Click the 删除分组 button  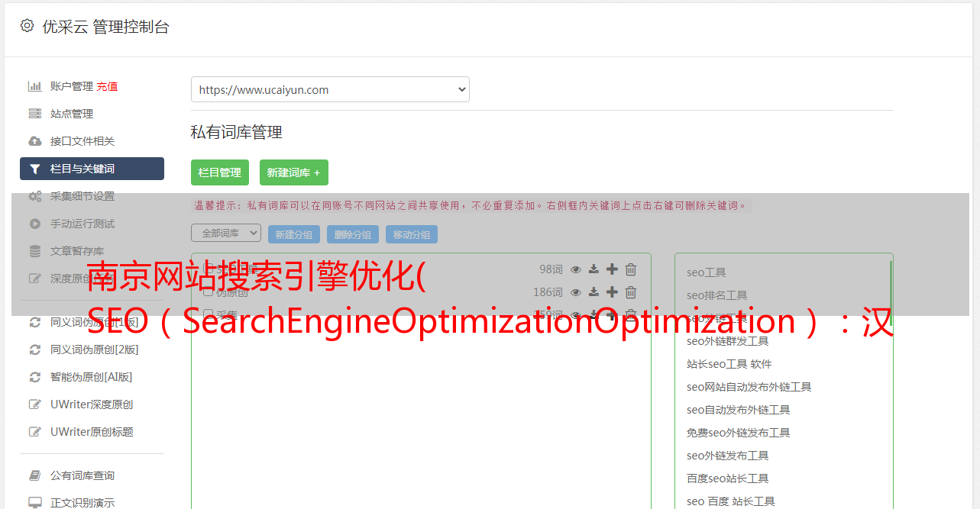click(353, 234)
